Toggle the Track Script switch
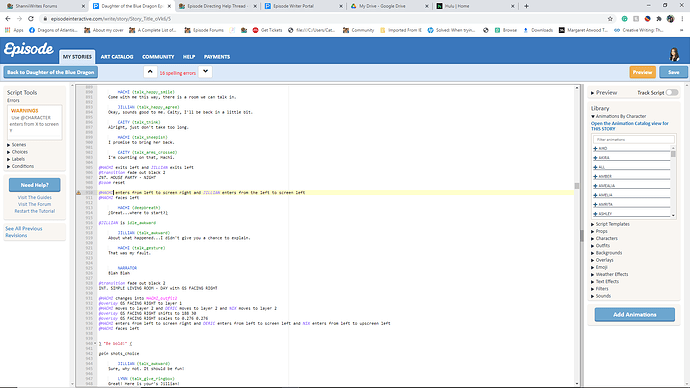 pyautogui.click(x=672, y=92)
